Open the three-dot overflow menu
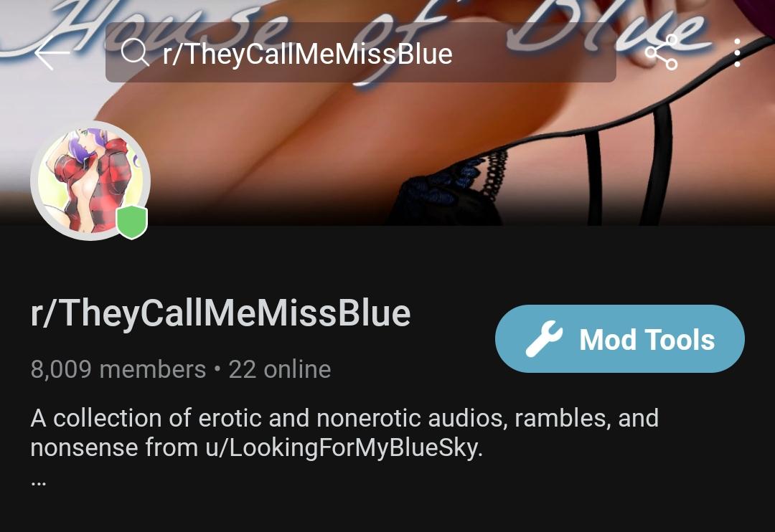 pos(737,53)
